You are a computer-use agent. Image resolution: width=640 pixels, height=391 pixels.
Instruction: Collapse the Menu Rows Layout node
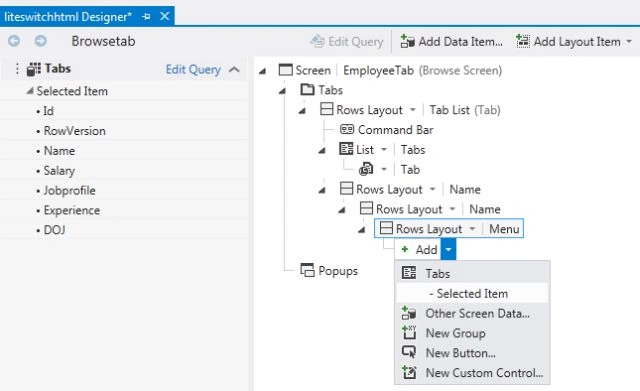click(x=362, y=230)
